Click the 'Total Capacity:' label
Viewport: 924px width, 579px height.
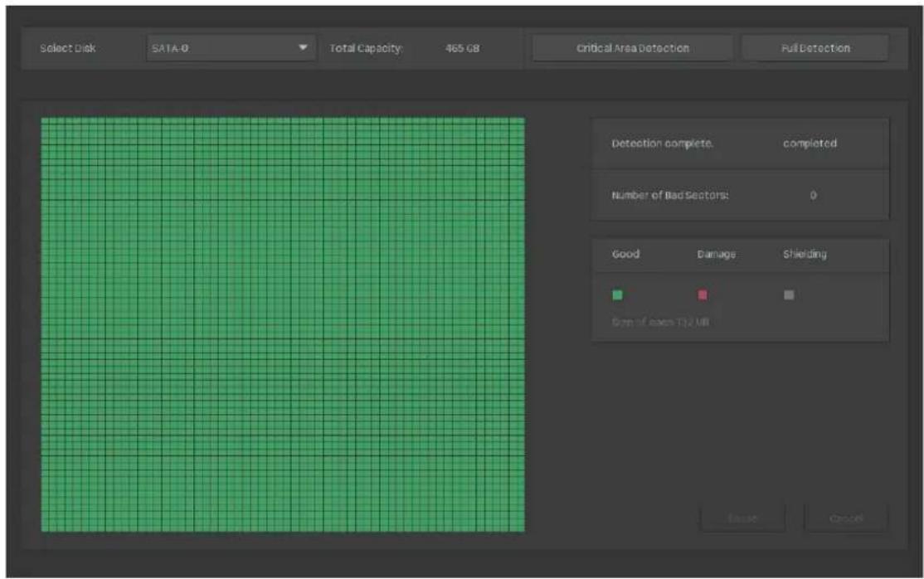coord(366,48)
